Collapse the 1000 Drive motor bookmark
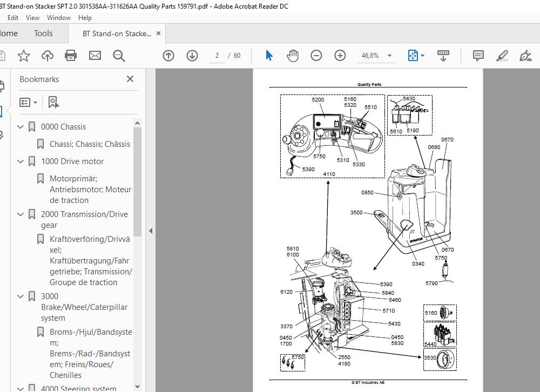 pyautogui.click(x=21, y=161)
